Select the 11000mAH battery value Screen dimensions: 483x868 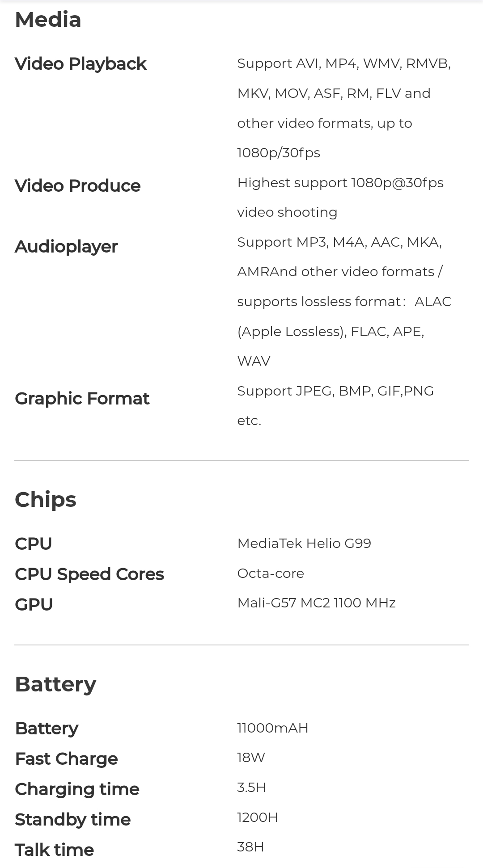coord(273,728)
